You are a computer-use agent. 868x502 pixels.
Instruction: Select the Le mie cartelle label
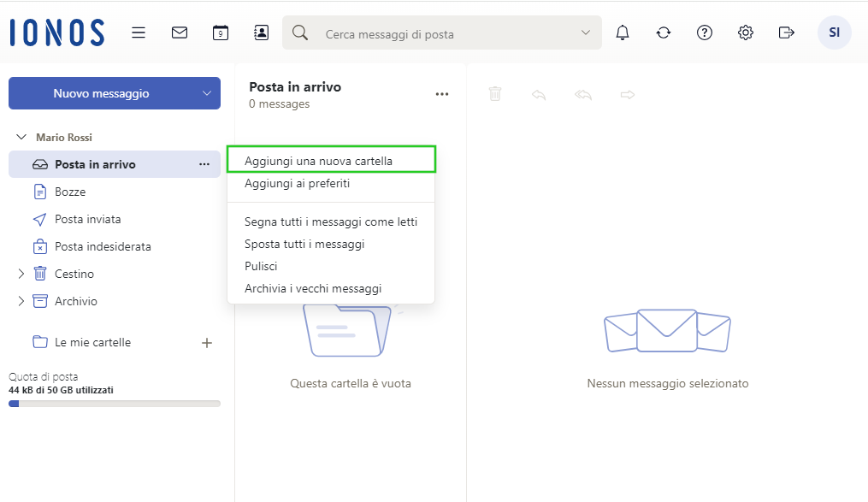[92, 343]
